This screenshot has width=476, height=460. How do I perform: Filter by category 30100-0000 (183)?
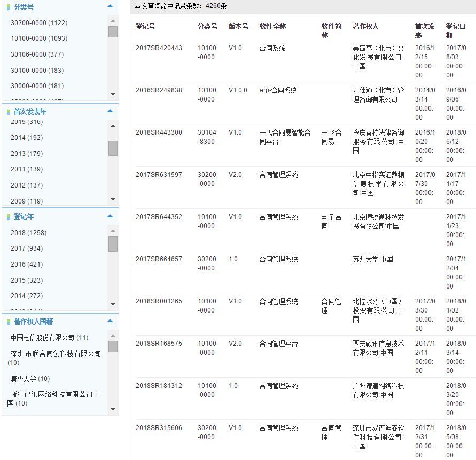pos(37,71)
